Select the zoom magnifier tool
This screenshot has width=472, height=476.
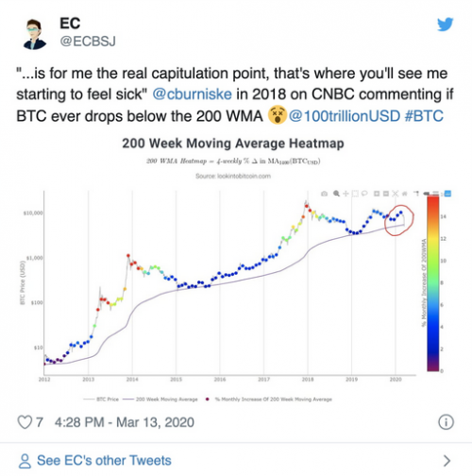(x=336, y=194)
